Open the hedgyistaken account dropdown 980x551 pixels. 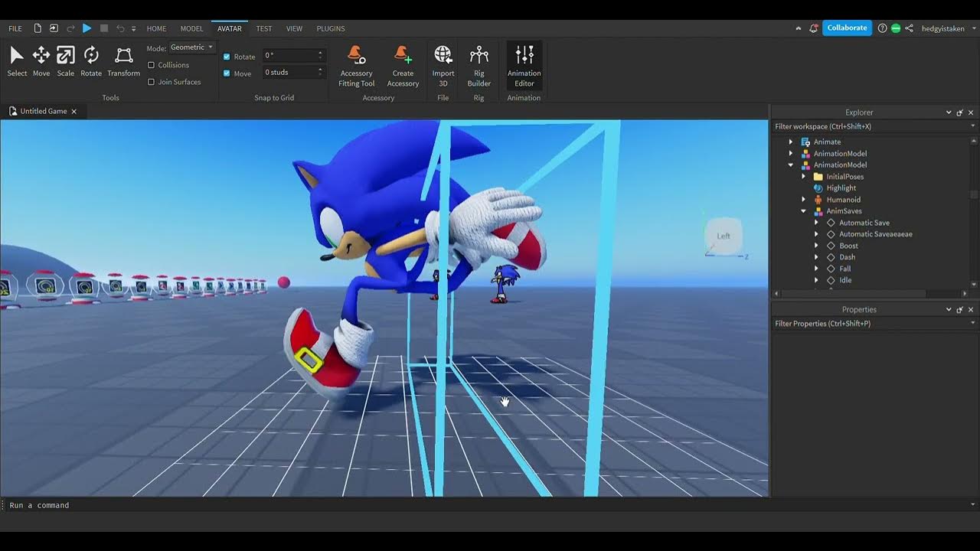(x=974, y=28)
